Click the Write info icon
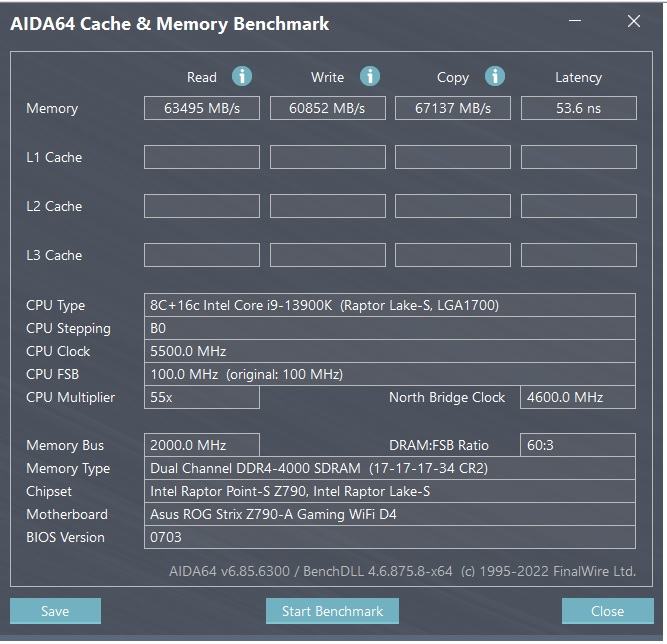667x644 pixels. pyautogui.click(x=370, y=77)
